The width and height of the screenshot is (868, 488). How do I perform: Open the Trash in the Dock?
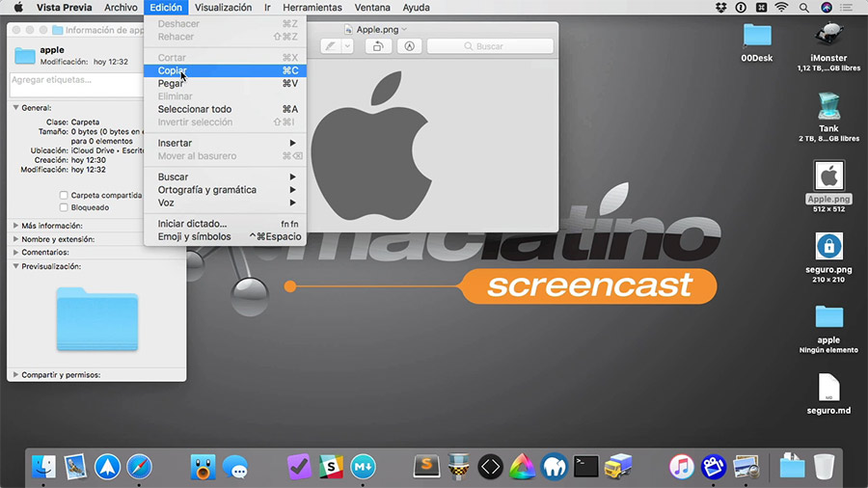[x=824, y=467]
